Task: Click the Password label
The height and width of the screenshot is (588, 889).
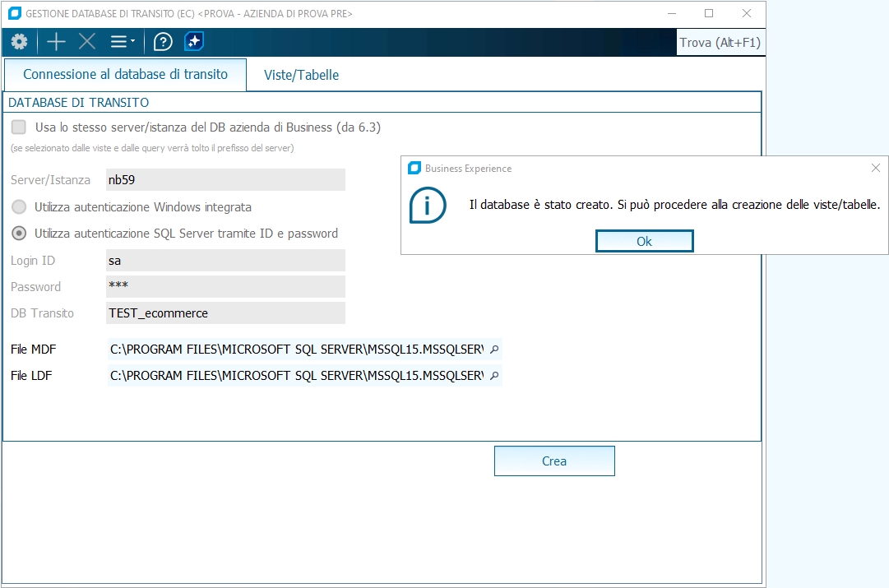Action: (35, 286)
